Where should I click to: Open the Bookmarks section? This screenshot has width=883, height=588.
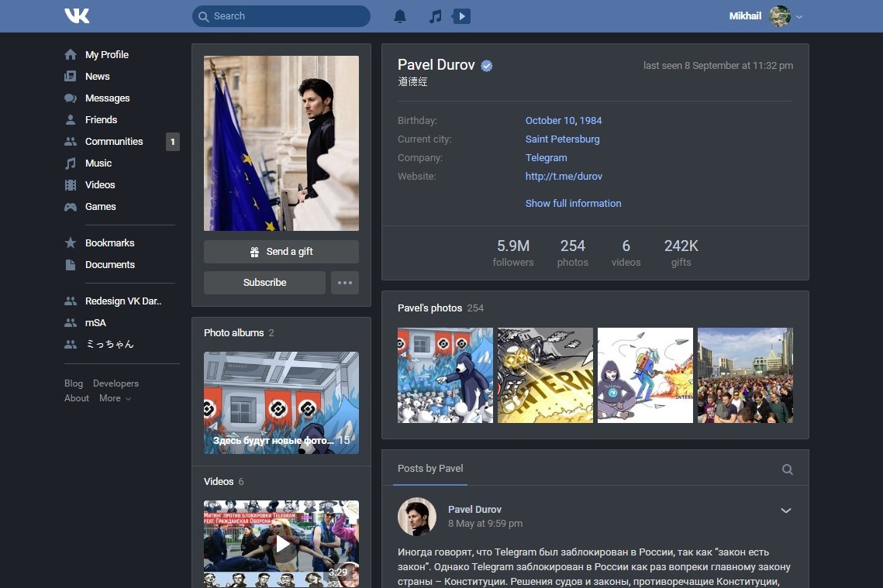tap(108, 242)
